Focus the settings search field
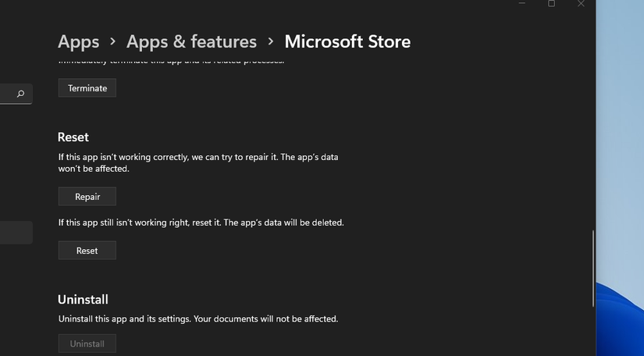Screen dimensions: 644x356 click(8, 94)
